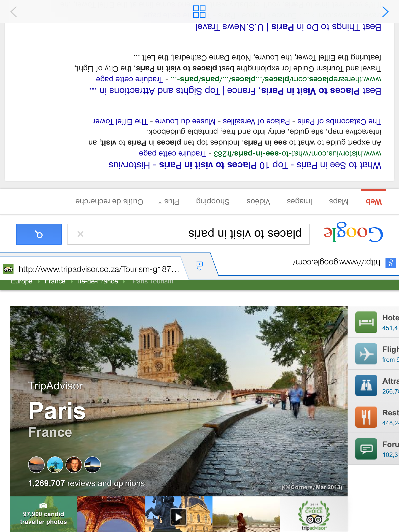The width and height of the screenshot is (399, 532).
Task: Click the blue Google search magnifier button
Action: pos(39,234)
